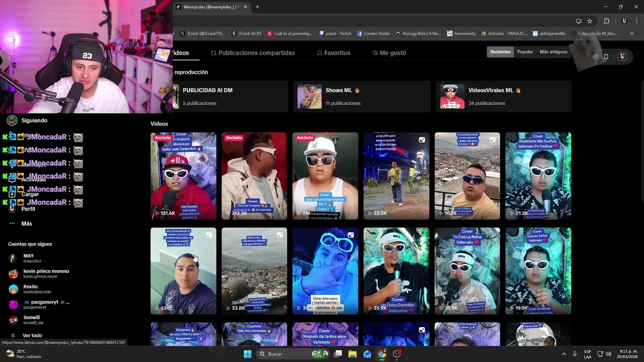Viewport: 644px width, 362px height.
Task: Open the JCrack KICKS bookmark
Action: pos(247,34)
